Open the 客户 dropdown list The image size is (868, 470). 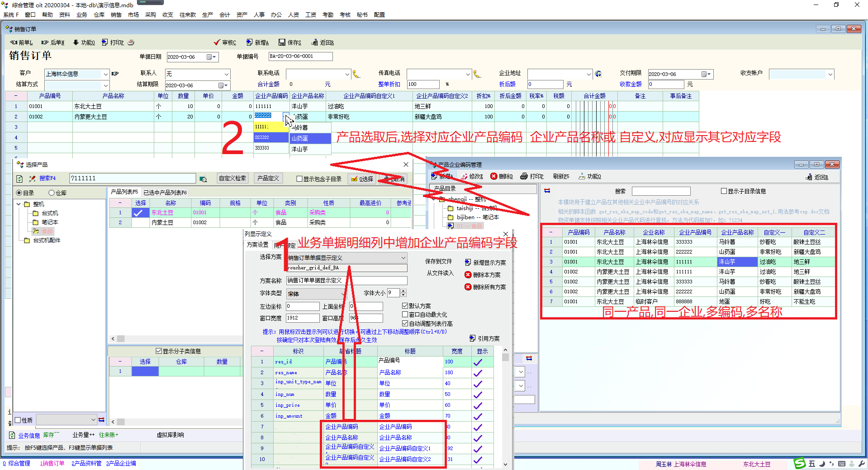(105, 74)
